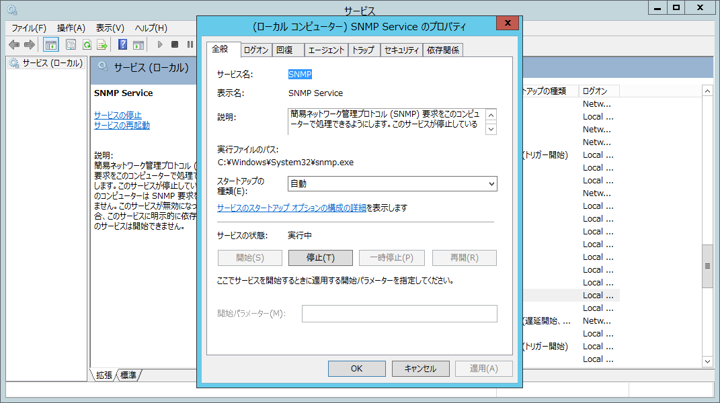Switch to the 標準 view tab at bottom

click(128, 375)
